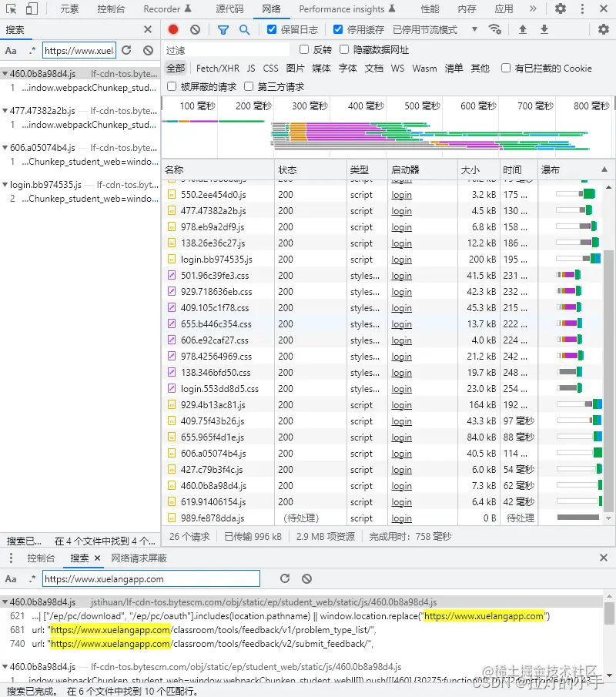The height and width of the screenshot is (697, 616).
Task: Collapse 460.0b8a98d4.js result in upper search
Action: coord(5,74)
